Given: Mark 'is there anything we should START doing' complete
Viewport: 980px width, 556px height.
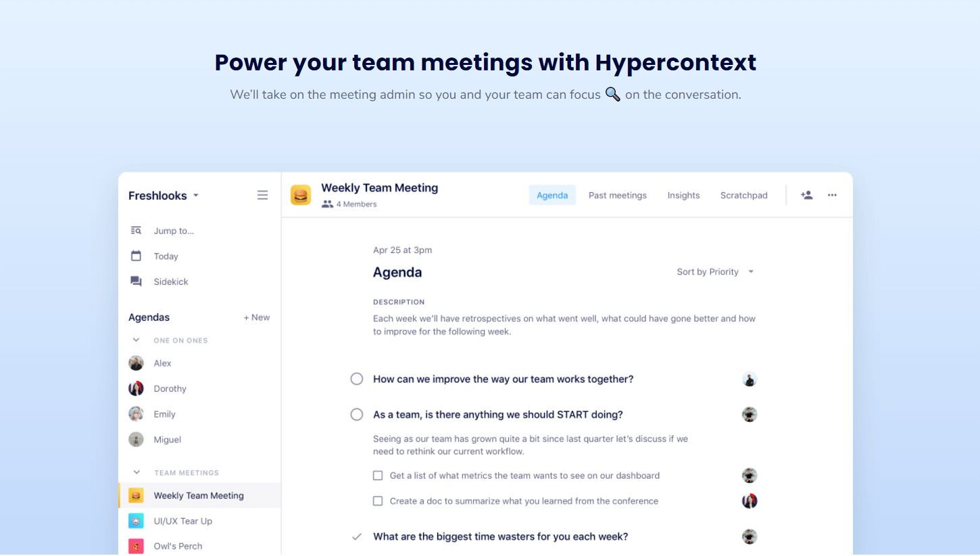Looking at the screenshot, I should 357,414.
